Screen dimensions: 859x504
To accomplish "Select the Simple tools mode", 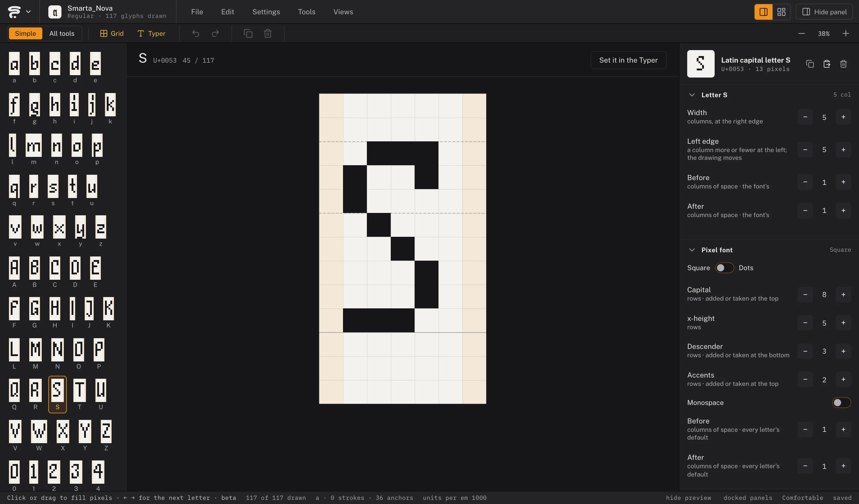I will pos(26,33).
